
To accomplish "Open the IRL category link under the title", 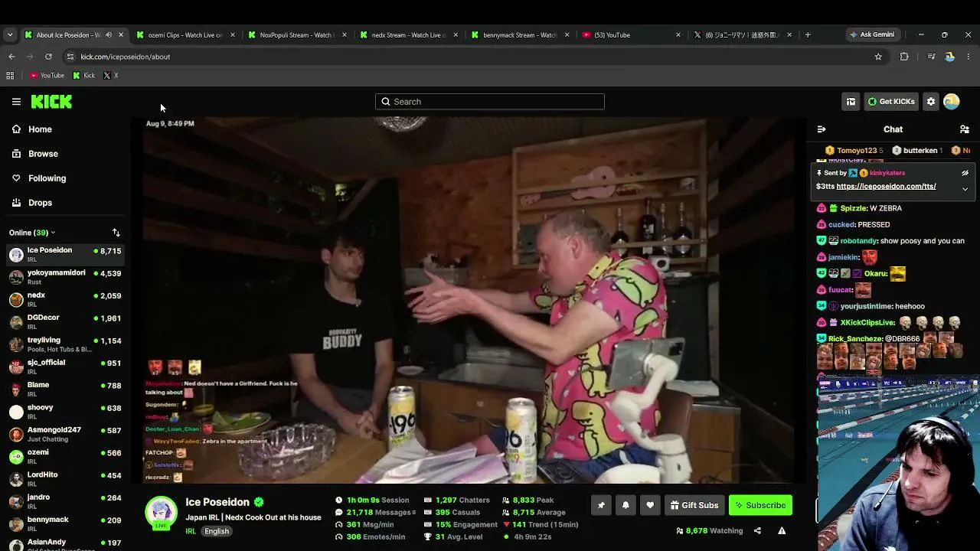I will click(x=191, y=531).
